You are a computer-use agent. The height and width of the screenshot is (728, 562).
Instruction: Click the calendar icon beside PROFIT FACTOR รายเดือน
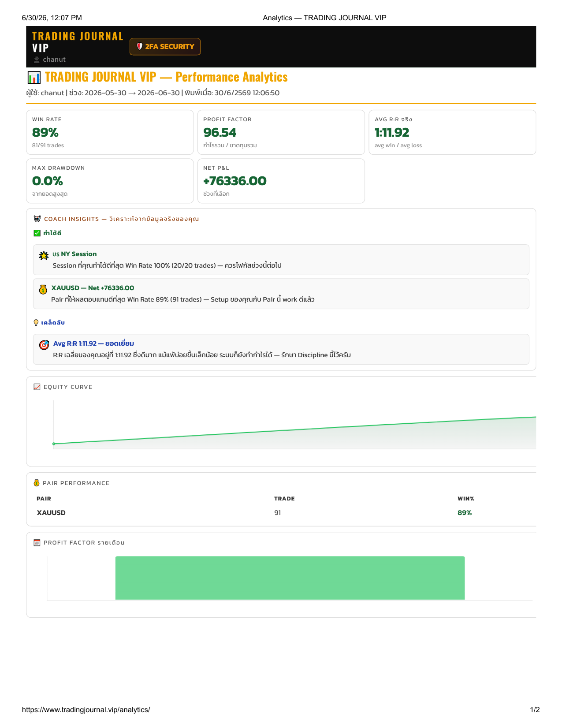[x=37, y=542]
